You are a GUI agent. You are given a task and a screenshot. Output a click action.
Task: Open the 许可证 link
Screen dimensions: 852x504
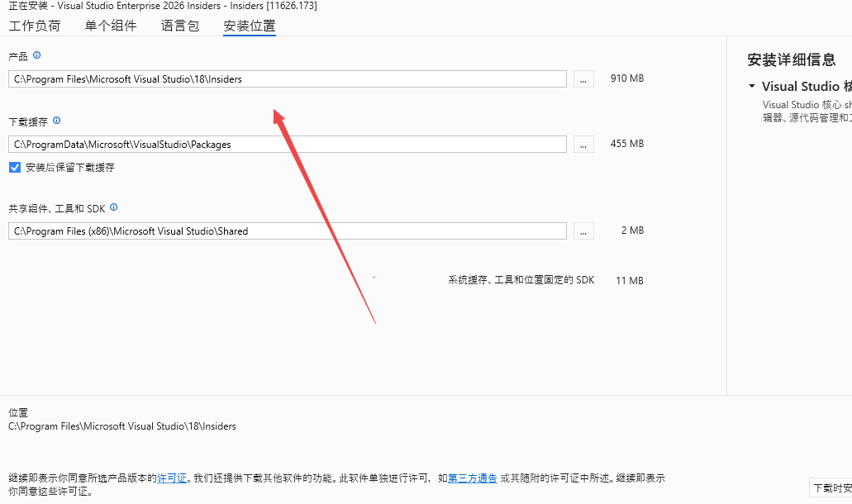click(x=172, y=478)
